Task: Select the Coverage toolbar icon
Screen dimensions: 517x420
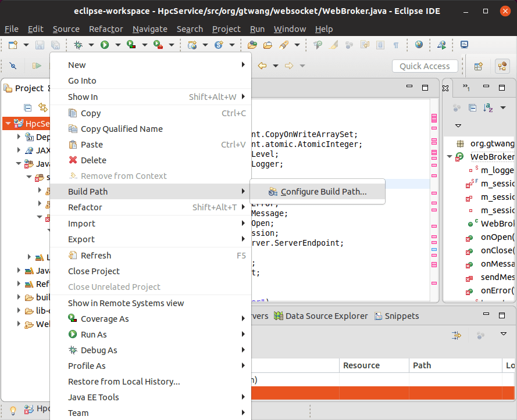Action: coord(132,45)
